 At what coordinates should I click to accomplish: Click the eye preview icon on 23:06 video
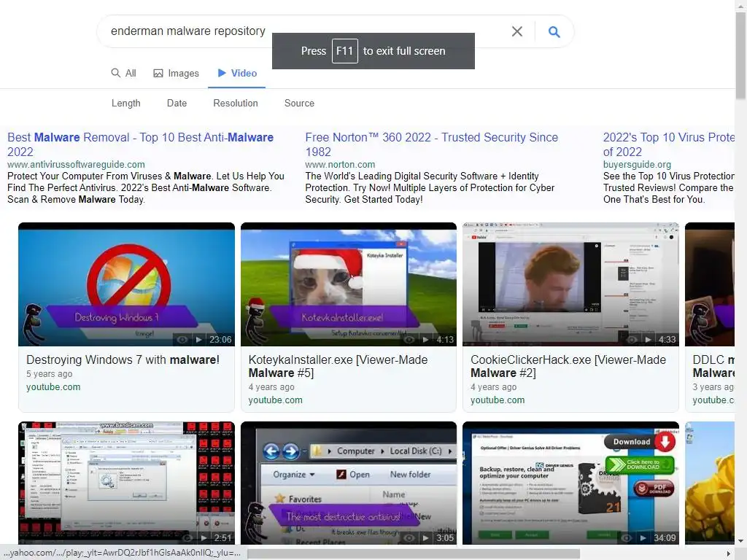click(x=182, y=340)
